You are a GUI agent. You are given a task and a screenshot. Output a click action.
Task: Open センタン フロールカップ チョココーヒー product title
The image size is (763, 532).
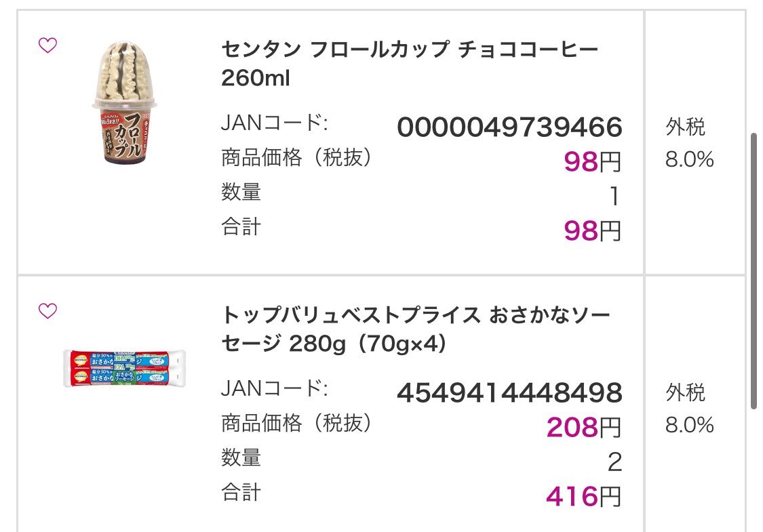pyautogui.click(x=410, y=64)
